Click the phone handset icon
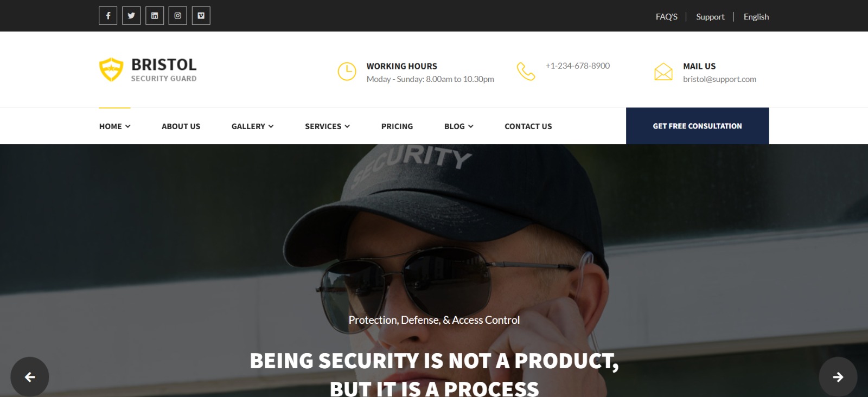 tap(526, 72)
